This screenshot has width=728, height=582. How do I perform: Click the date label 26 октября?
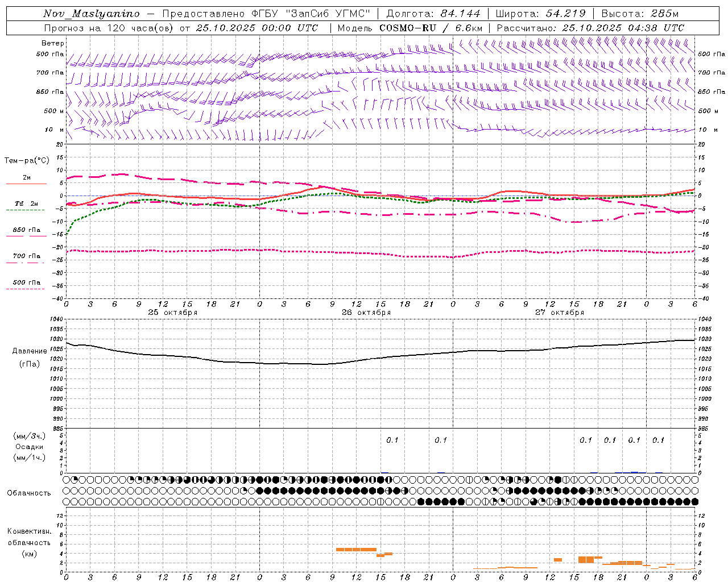pyautogui.click(x=366, y=313)
